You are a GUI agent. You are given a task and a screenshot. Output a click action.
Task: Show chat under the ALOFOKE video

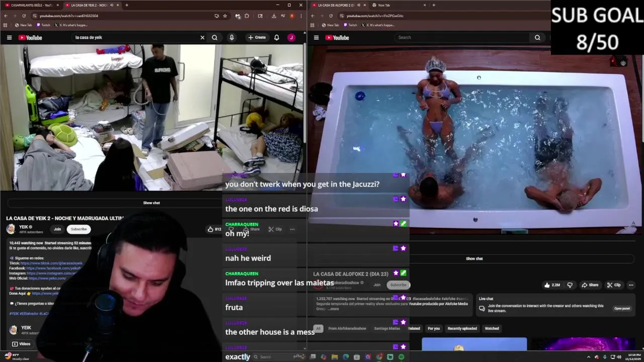coord(474,258)
